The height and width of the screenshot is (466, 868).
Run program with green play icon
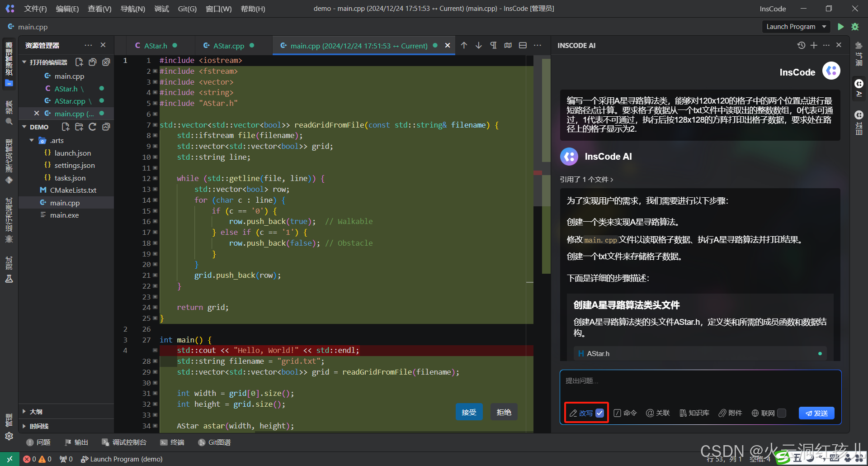point(840,27)
